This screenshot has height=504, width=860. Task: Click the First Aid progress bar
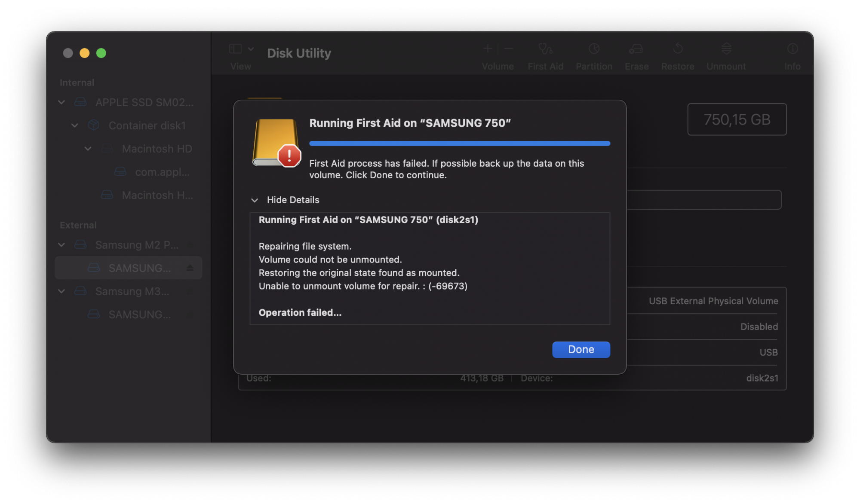click(x=459, y=144)
